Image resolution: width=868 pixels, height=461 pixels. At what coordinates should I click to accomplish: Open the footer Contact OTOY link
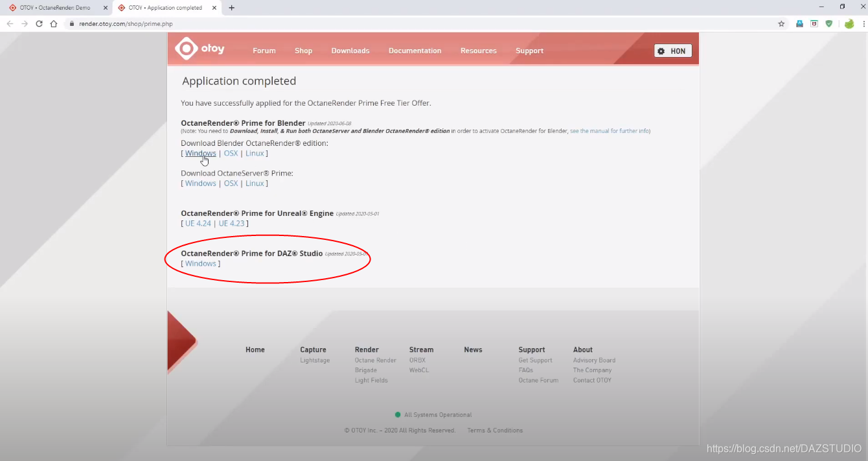tap(592, 381)
